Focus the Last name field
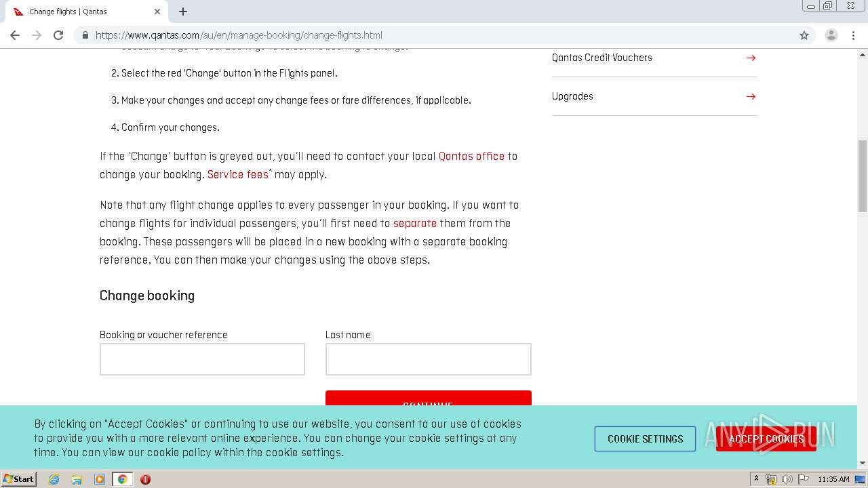This screenshot has height=488, width=868. (428, 359)
